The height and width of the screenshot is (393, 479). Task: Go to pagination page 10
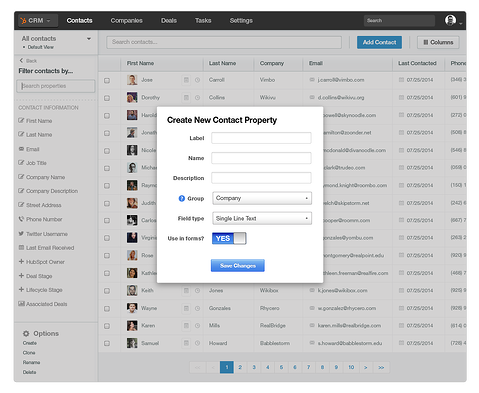(351, 367)
